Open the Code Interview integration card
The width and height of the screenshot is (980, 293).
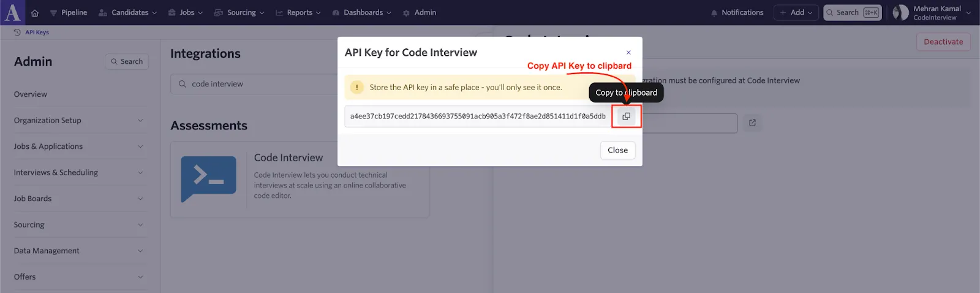(300, 180)
